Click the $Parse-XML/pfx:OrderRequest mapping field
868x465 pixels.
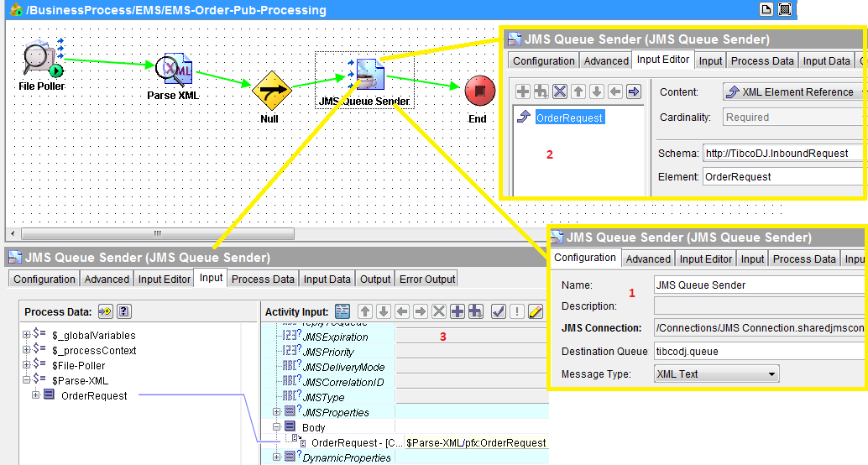[x=476, y=442]
